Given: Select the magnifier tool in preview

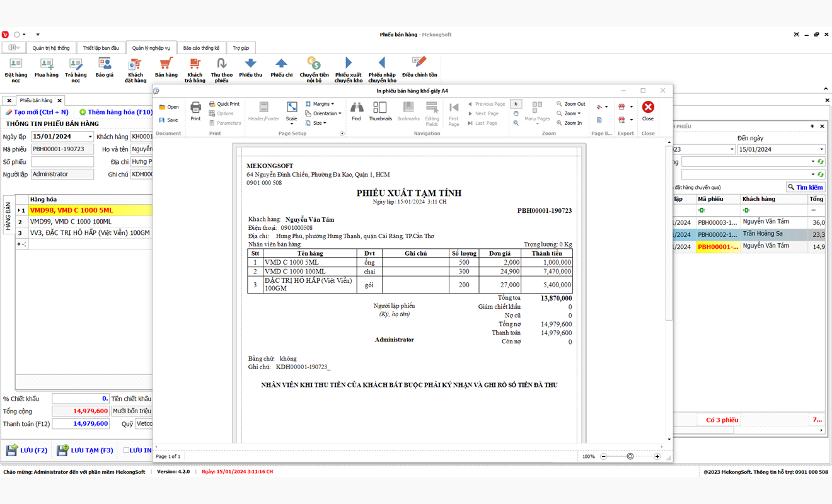Looking at the screenshot, I should (516, 123).
